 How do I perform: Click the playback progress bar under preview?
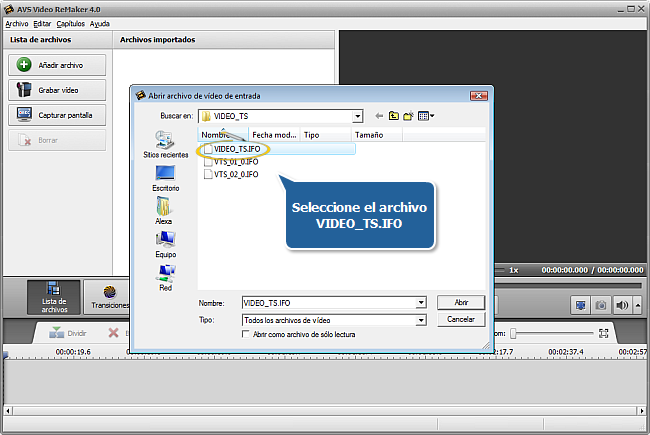(568, 285)
